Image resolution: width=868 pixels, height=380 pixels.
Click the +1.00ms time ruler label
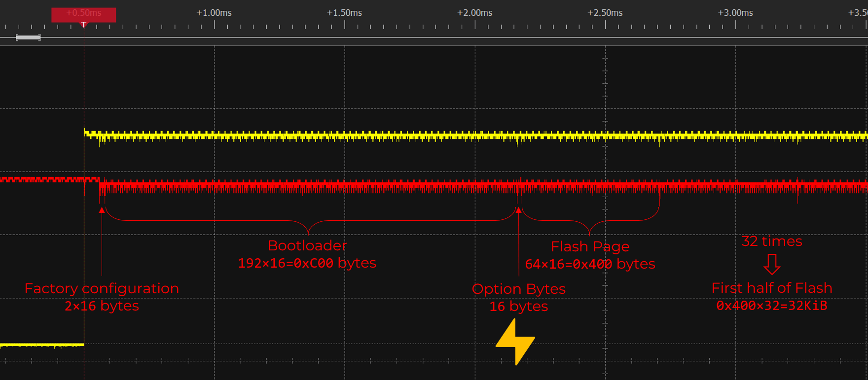(214, 13)
